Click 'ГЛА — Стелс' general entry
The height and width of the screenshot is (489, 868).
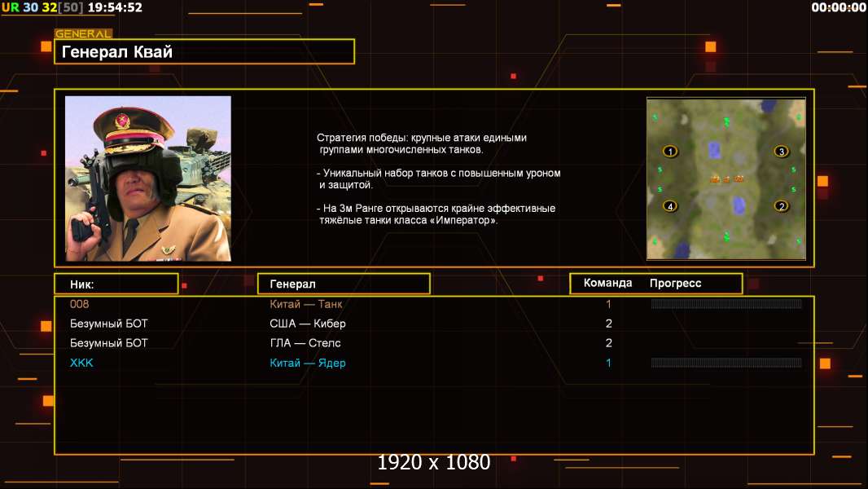tap(305, 343)
